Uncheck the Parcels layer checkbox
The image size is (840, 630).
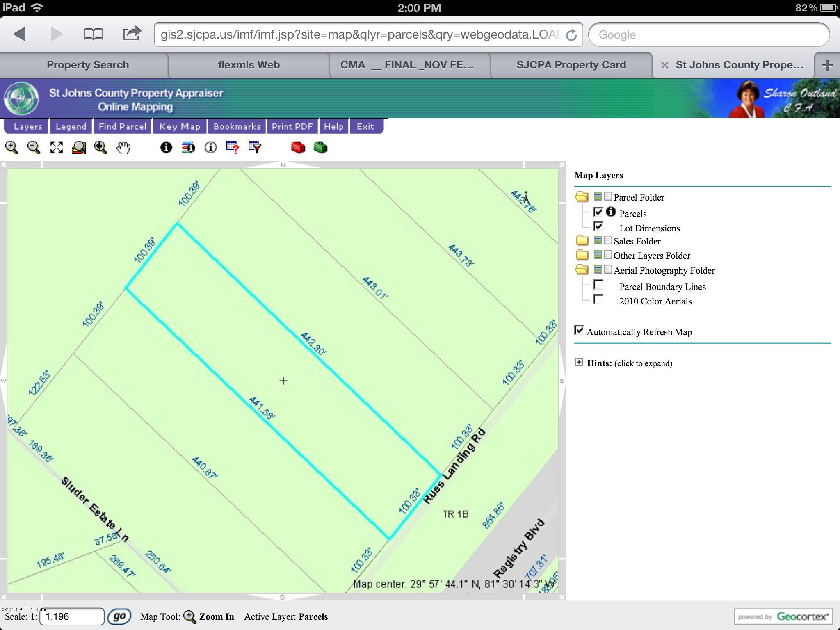point(598,212)
